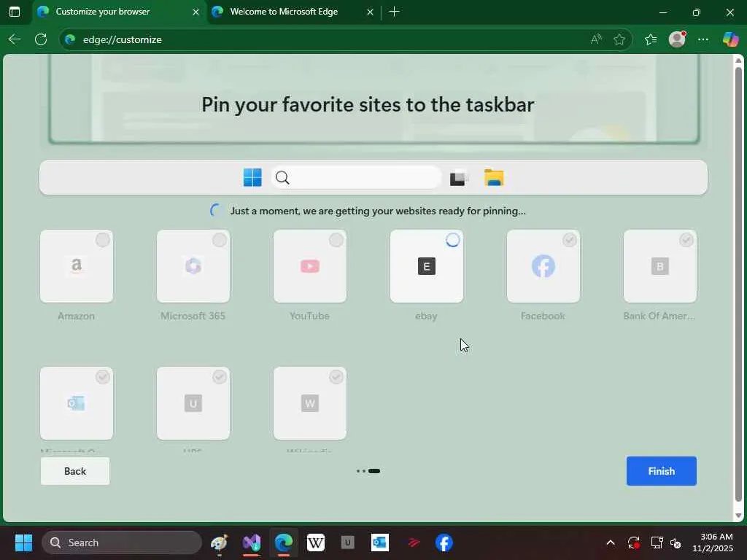The width and height of the screenshot is (747, 560).
Task: Click the preview taskbar search box
Action: pos(356,178)
